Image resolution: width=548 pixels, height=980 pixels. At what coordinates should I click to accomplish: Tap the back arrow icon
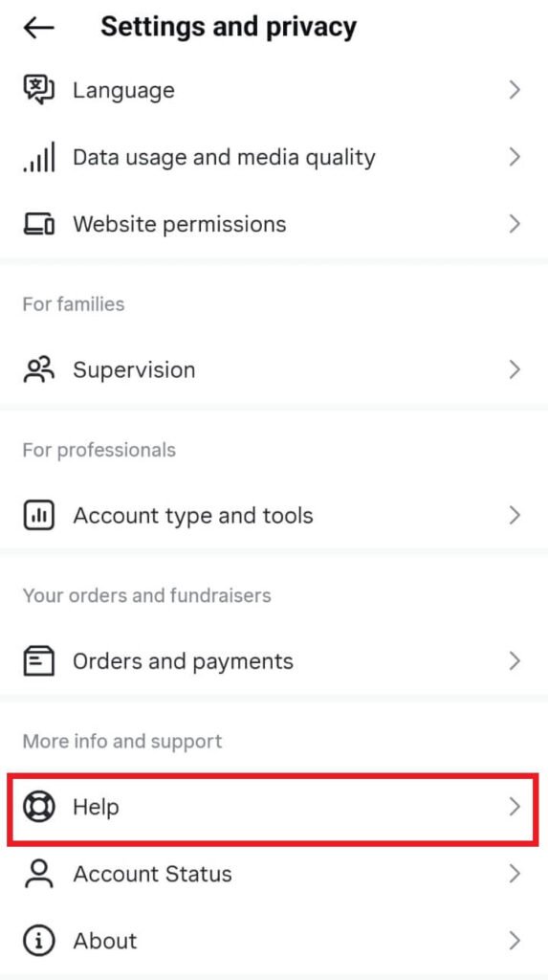(x=39, y=28)
